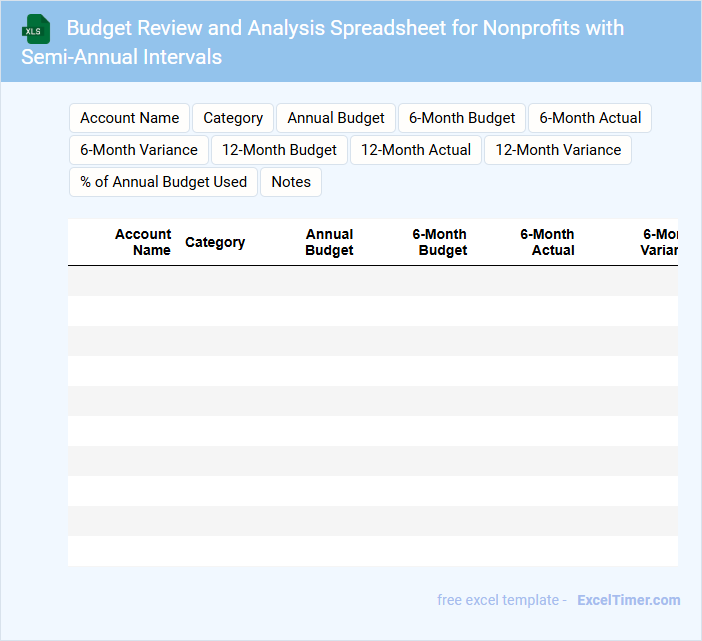Click the 6-Month Budget table column header

(440, 242)
